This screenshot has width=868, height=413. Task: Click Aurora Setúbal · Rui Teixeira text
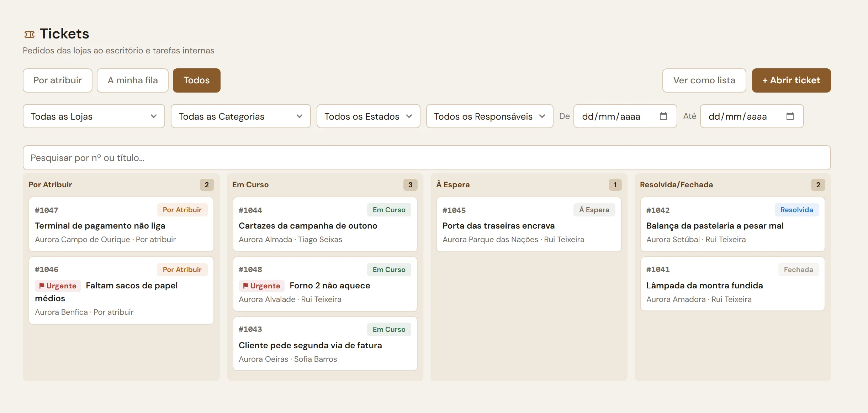(x=696, y=240)
